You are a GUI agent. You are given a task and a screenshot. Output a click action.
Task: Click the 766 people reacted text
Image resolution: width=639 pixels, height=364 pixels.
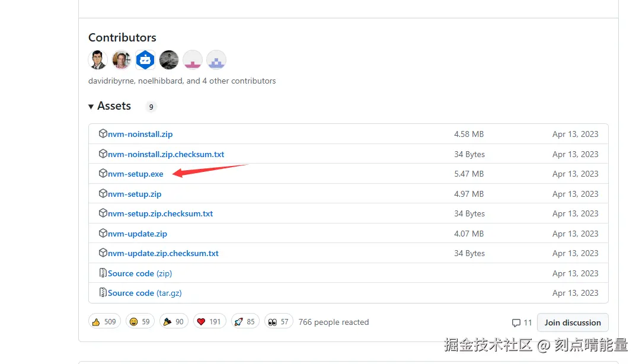pos(333,322)
